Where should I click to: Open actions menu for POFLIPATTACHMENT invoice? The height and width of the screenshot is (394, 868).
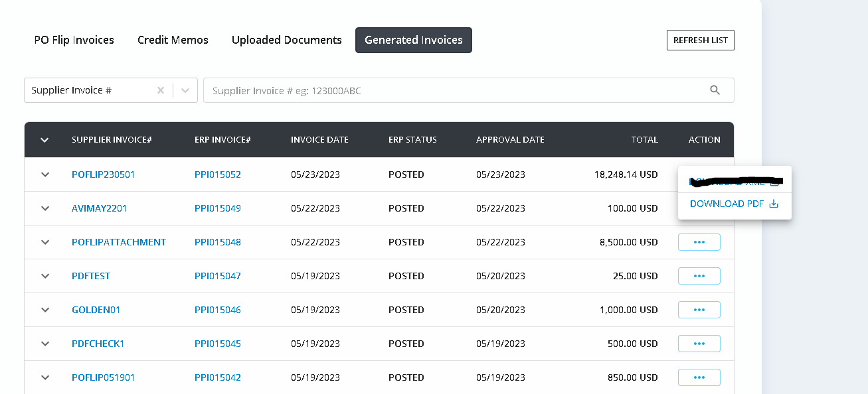coord(699,242)
